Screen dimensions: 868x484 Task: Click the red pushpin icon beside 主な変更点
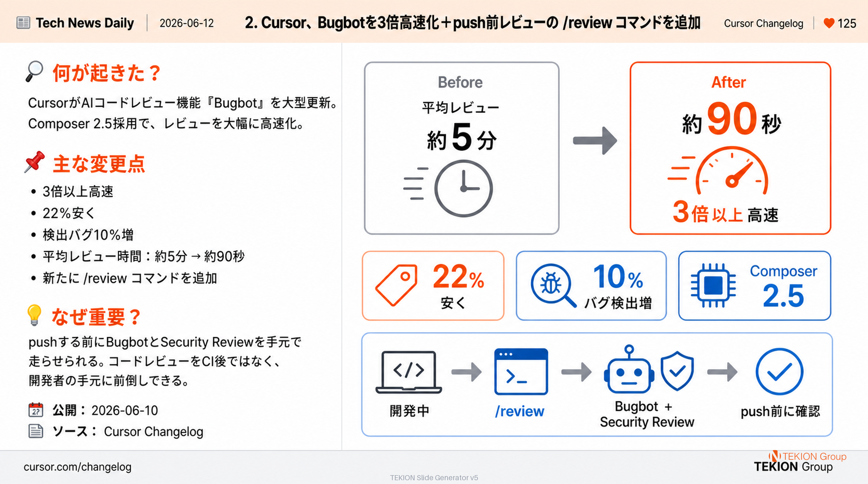(35, 162)
